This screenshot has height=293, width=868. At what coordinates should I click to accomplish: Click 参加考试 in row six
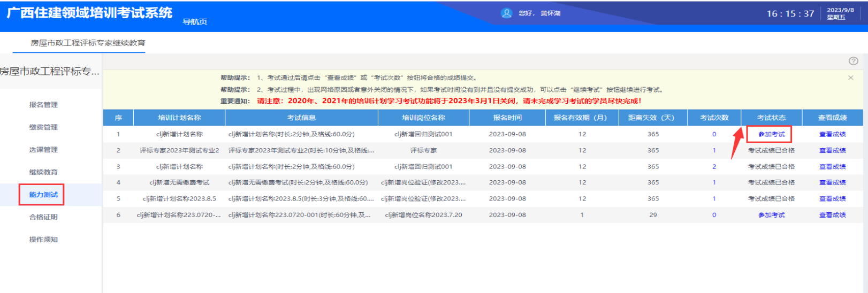[771, 215]
